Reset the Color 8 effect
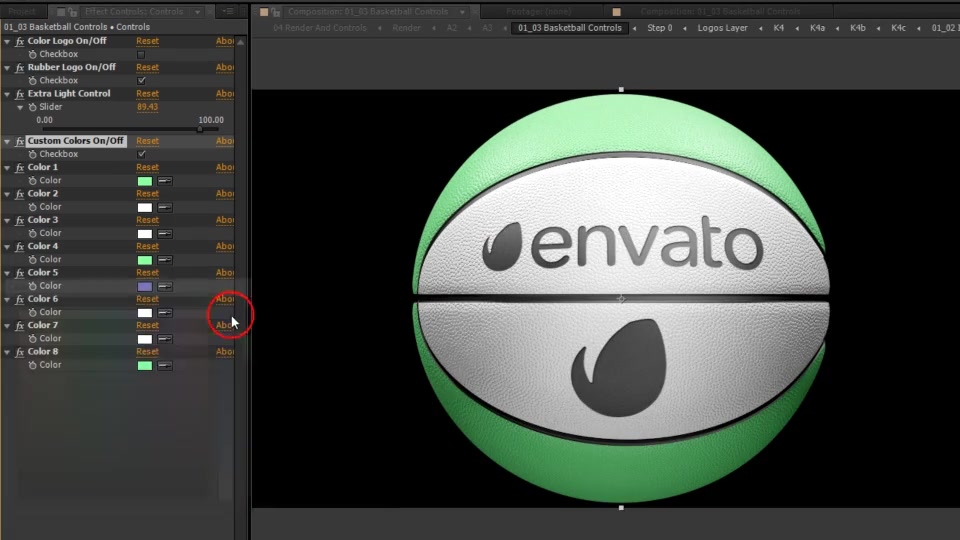This screenshot has height=540, width=960. pos(147,351)
